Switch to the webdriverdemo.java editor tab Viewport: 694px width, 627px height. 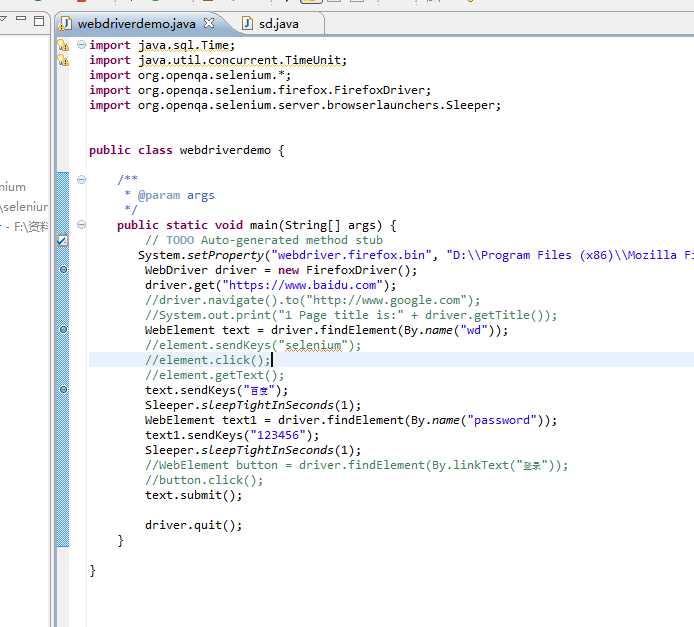[x=136, y=24]
